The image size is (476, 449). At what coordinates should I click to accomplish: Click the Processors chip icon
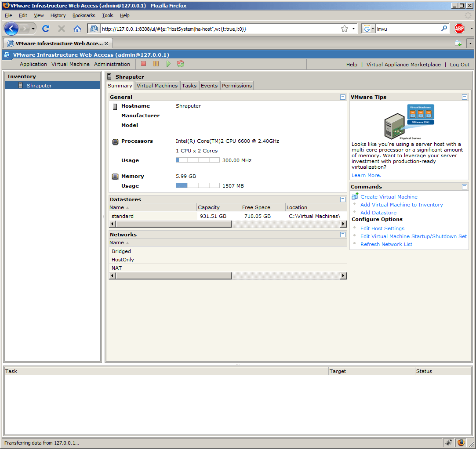click(115, 141)
